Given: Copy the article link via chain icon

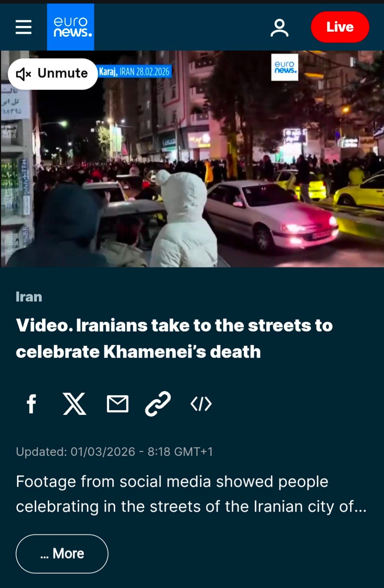Looking at the screenshot, I should 158,404.
